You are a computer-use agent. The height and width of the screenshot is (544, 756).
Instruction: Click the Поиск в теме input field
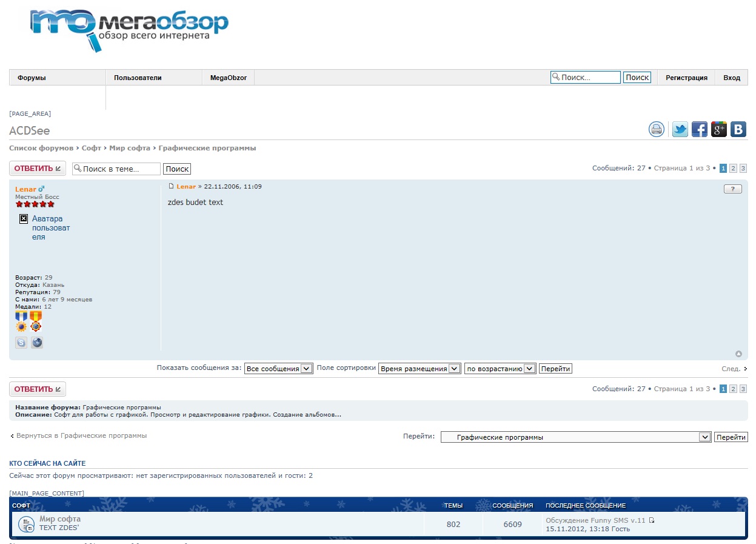click(116, 169)
